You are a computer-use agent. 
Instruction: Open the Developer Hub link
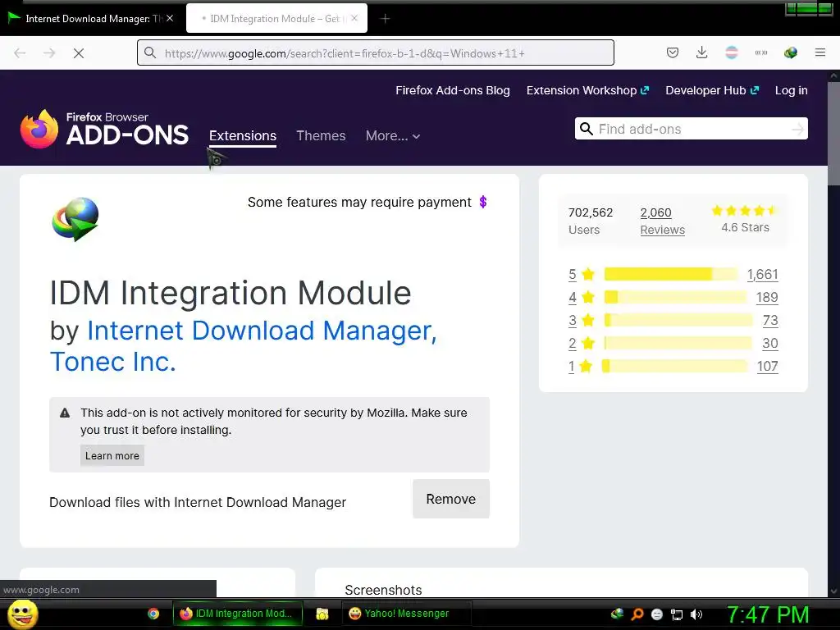click(x=712, y=90)
